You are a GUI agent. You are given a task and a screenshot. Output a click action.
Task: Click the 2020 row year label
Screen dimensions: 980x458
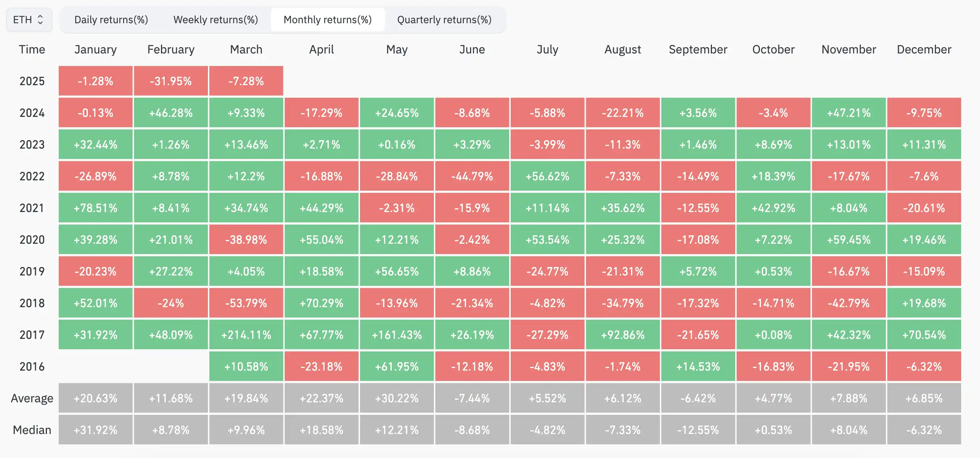pyautogui.click(x=32, y=240)
